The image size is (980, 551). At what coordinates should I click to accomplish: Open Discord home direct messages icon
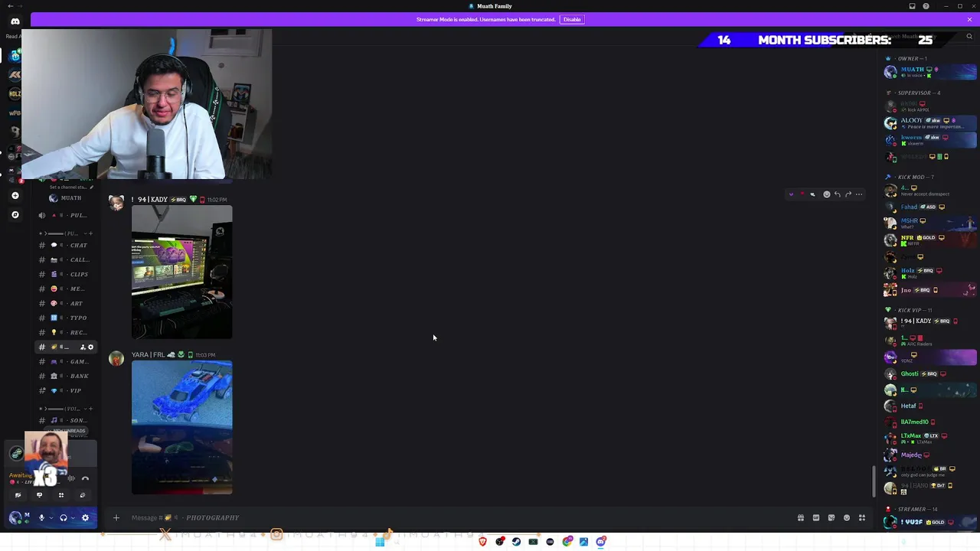pyautogui.click(x=15, y=21)
